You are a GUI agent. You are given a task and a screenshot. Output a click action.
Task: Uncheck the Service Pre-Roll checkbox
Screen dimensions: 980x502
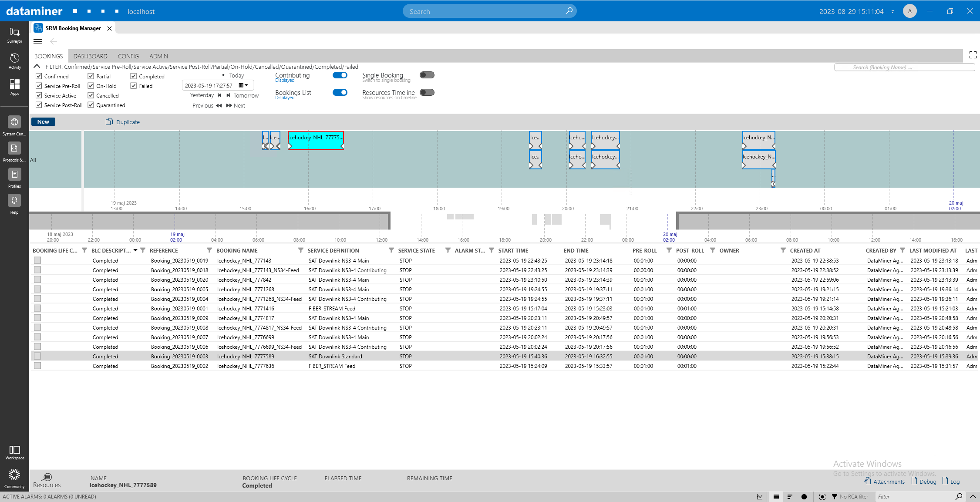tap(39, 86)
